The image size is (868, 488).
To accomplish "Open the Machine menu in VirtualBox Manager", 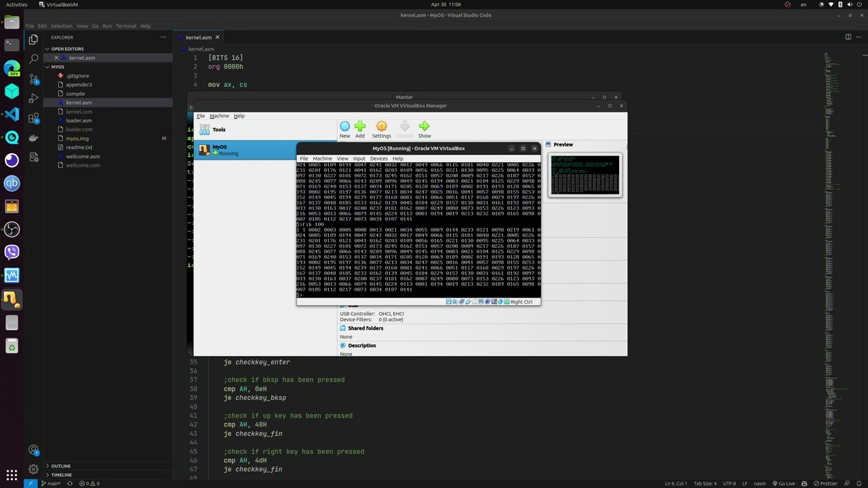I will tap(219, 116).
